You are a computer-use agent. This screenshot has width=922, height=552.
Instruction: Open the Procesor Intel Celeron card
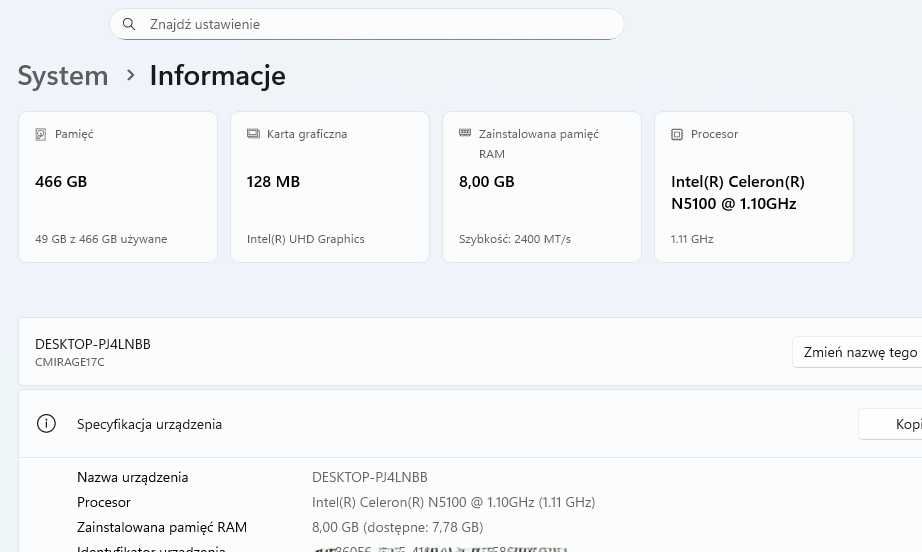754,187
